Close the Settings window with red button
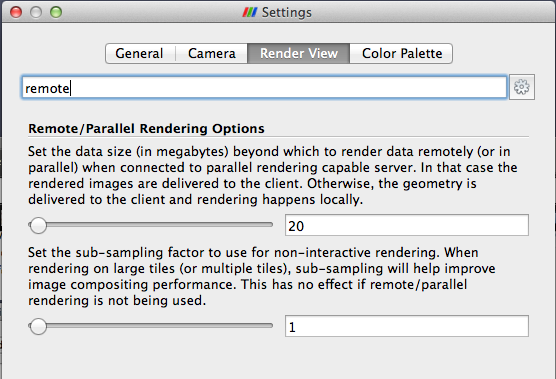This screenshot has height=379, width=556. pyautogui.click(x=16, y=12)
